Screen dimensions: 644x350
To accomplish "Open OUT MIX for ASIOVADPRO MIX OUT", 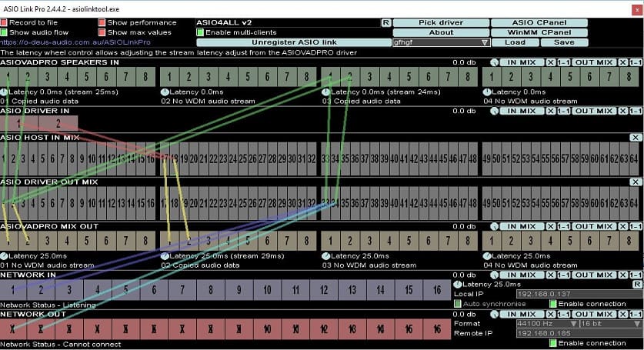I will [594, 226].
